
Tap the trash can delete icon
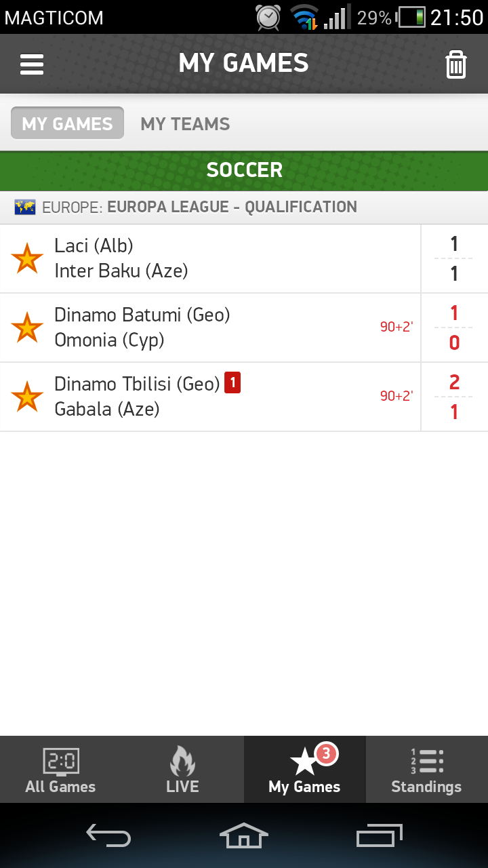(x=456, y=64)
